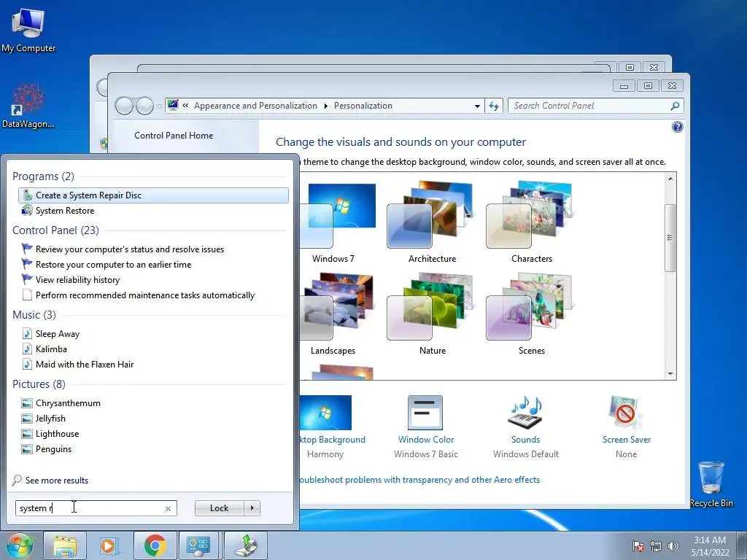The image size is (747, 560).
Task: Open Control Panel Home link
Action: coord(174,136)
